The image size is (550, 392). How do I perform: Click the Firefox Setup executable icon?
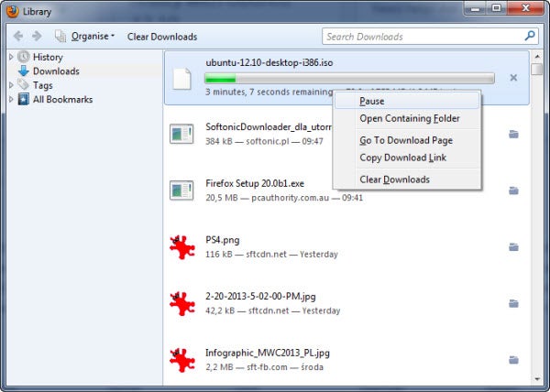pos(181,191)
